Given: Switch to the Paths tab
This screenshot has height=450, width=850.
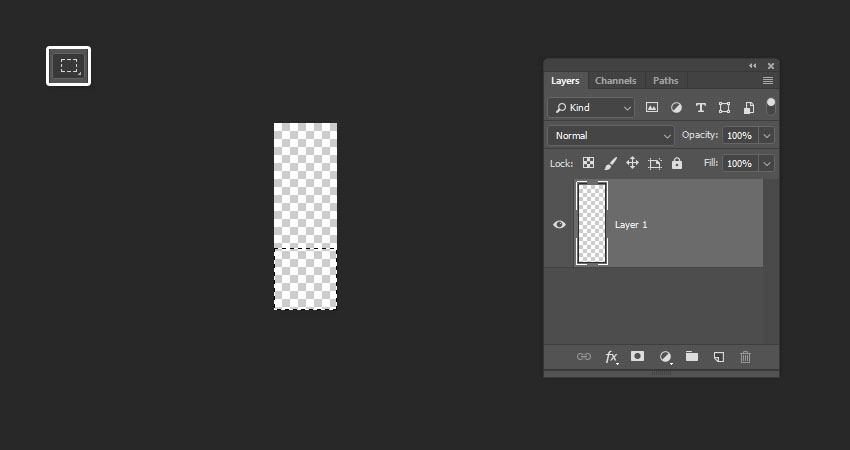Looking at the screenshot, I should [665, 80].
